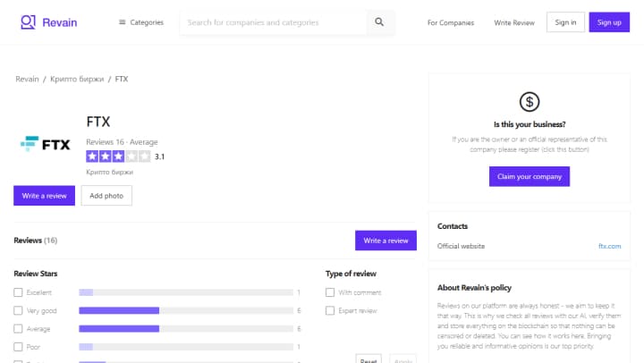644x363 pixels.
Task: Enable the With comment filter
Action: (330, 292)
